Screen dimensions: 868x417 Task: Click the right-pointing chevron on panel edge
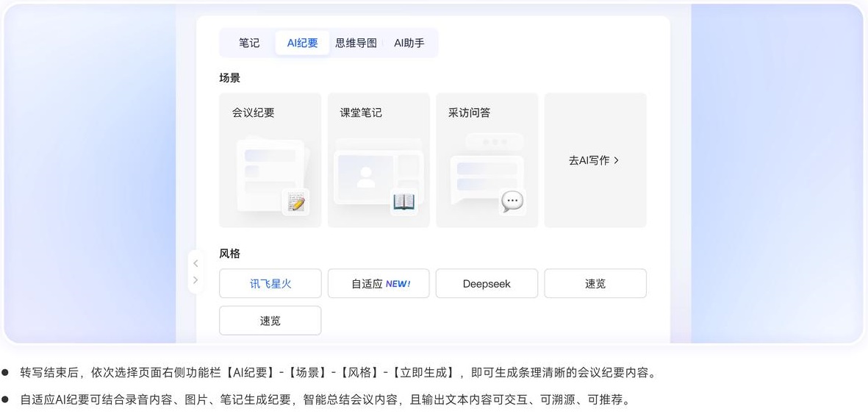point(196,280)
